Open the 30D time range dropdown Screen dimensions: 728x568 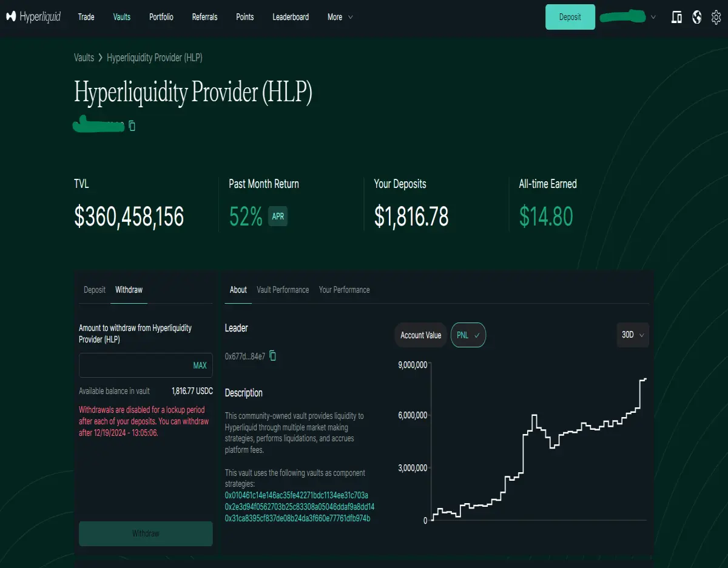pyautogui.click(x=633, y=335)
